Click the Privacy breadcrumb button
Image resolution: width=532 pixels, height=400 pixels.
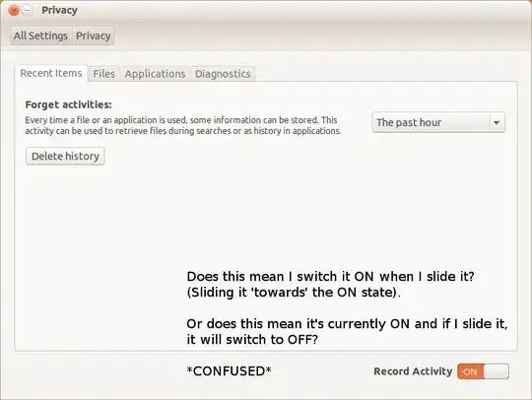point(93,35)
